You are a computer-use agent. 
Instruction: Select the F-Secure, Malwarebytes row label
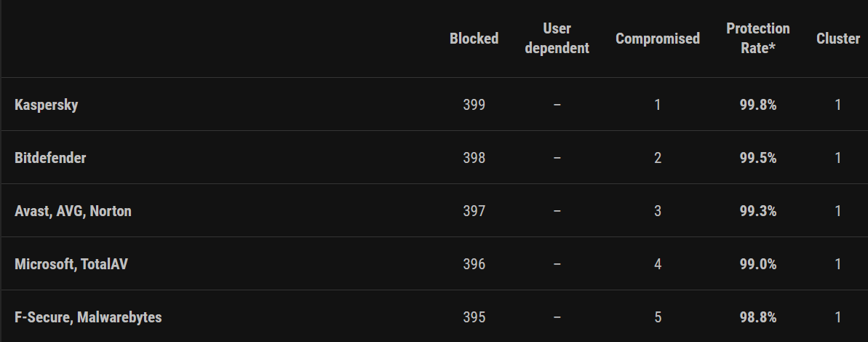88,318
